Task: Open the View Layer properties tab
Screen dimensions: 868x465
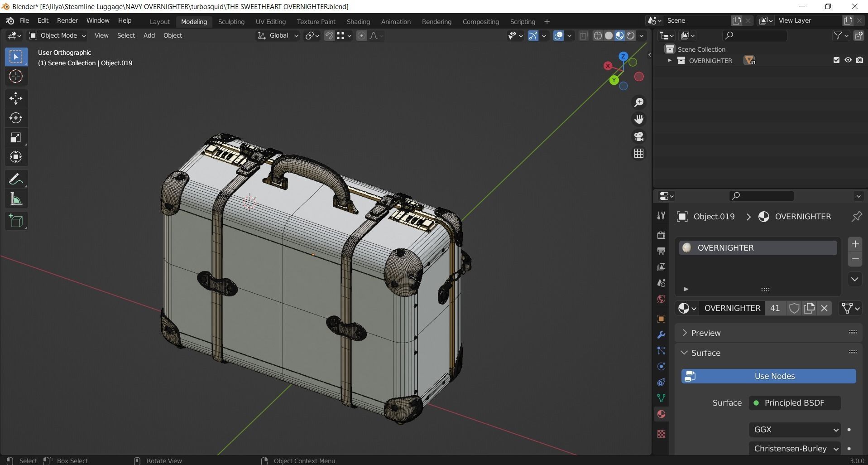Action: pos(661,267)
